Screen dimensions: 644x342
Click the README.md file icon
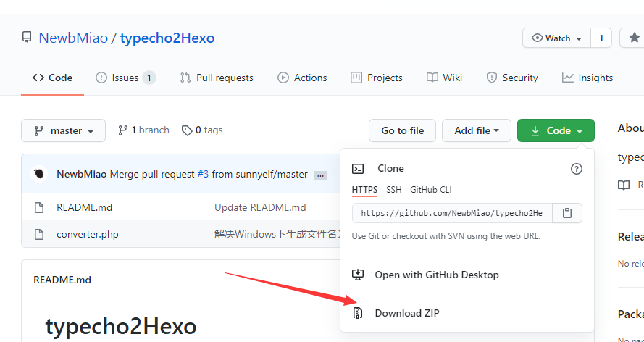pos(39,207)
